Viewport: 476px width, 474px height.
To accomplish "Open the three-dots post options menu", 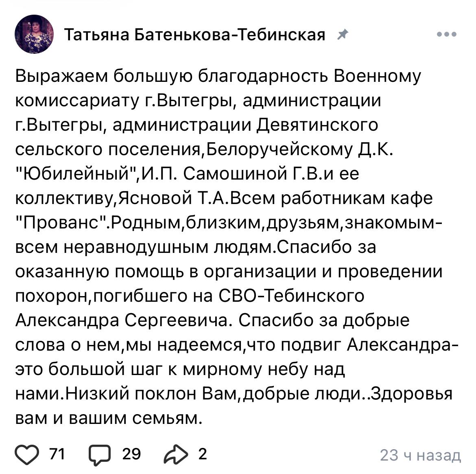I will [x=447, y=34].
